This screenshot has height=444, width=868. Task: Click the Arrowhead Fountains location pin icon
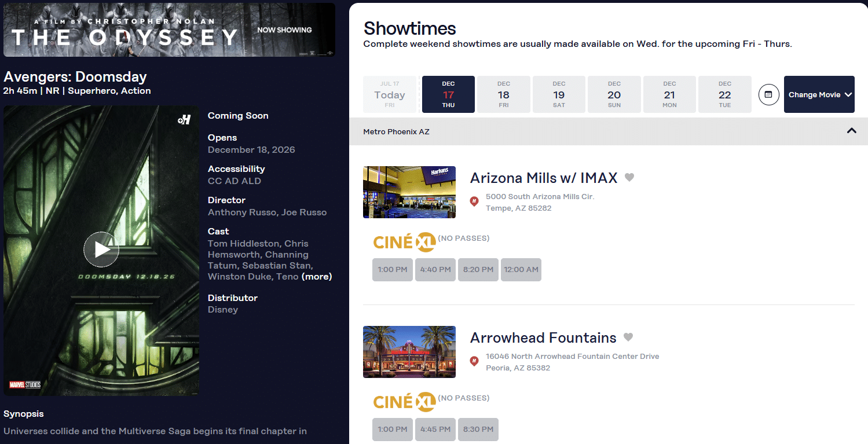[x=474, y=361]
